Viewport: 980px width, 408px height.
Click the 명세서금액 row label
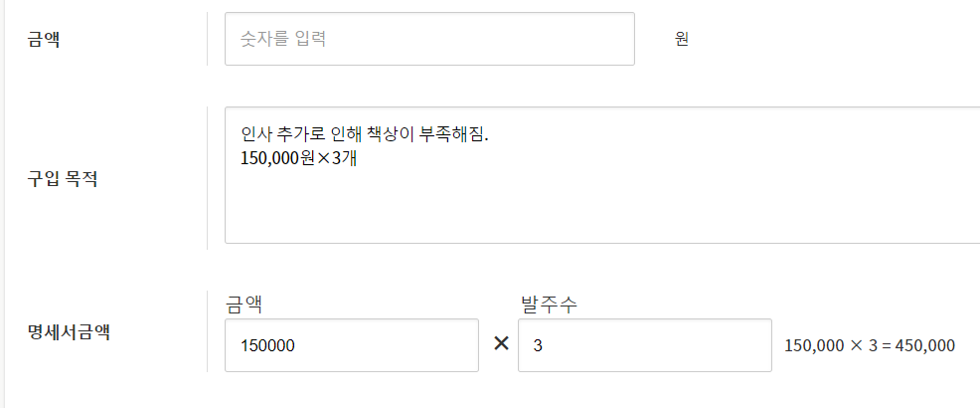68,331
